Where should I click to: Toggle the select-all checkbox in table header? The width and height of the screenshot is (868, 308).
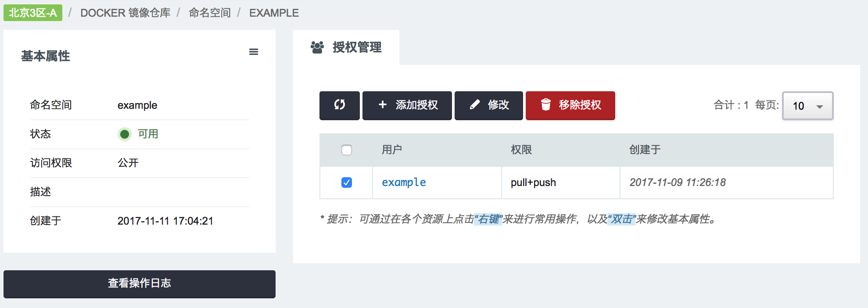tap(347, 150)
